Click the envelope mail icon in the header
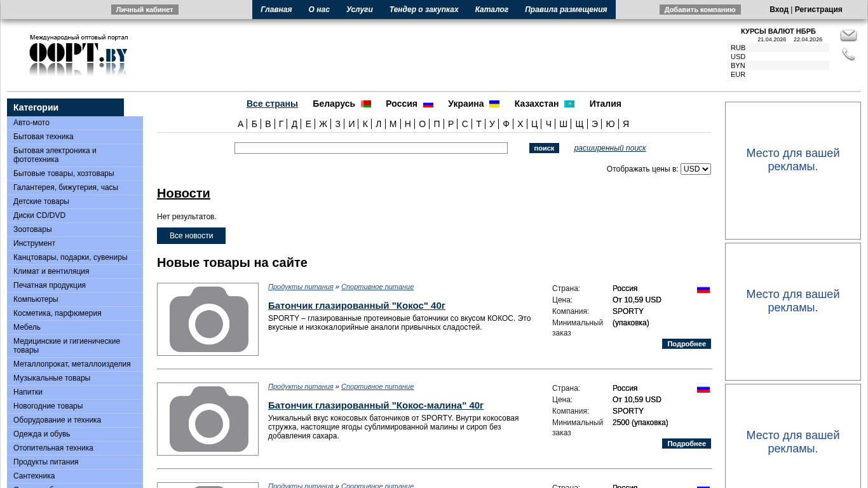 pyautogui.click(x=848, y=36)
